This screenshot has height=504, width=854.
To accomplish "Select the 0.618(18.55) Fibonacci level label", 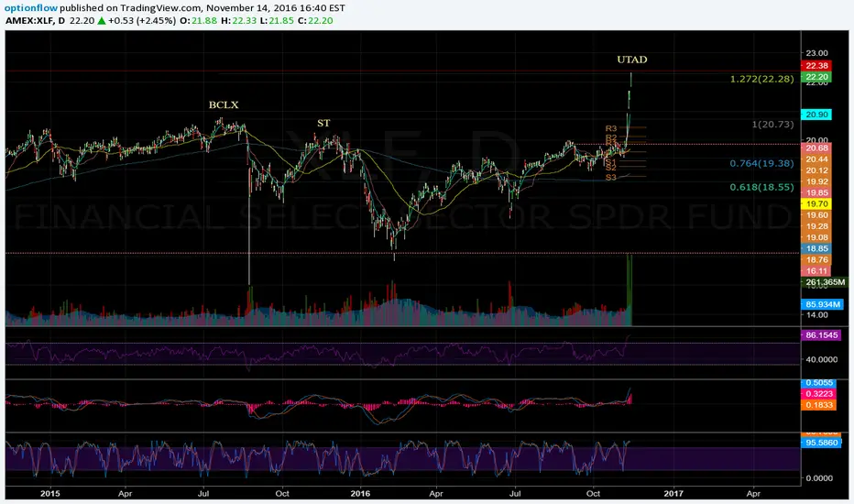I will coord(762,187).
